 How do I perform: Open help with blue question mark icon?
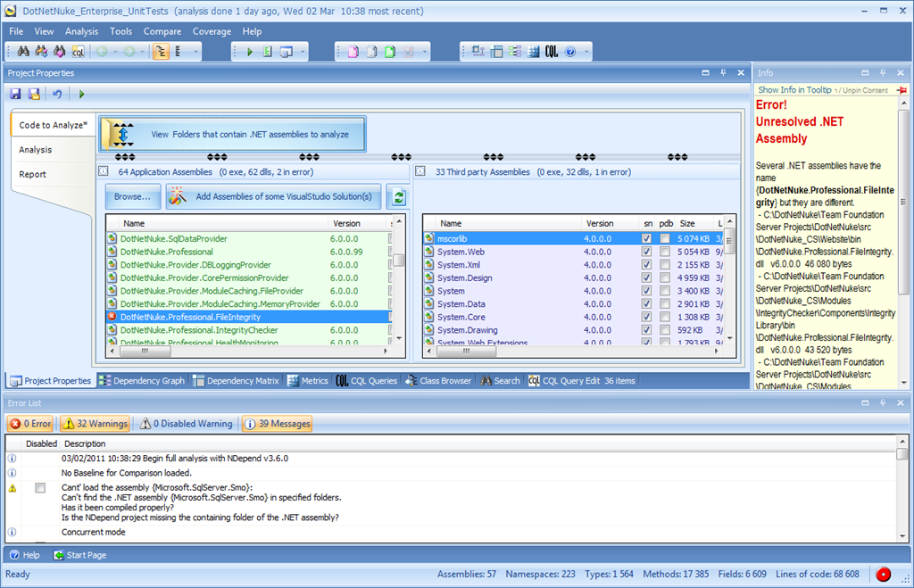coord(570,52)
